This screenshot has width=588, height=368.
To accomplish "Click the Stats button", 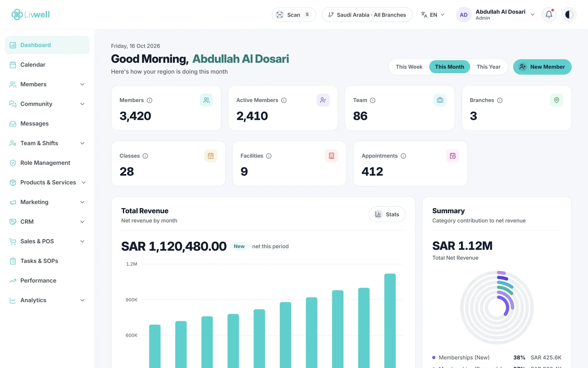I will point(387,214).
